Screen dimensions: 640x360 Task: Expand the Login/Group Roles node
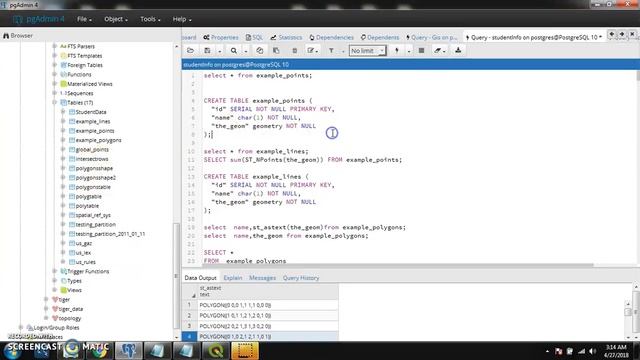[x=21, y=327]
